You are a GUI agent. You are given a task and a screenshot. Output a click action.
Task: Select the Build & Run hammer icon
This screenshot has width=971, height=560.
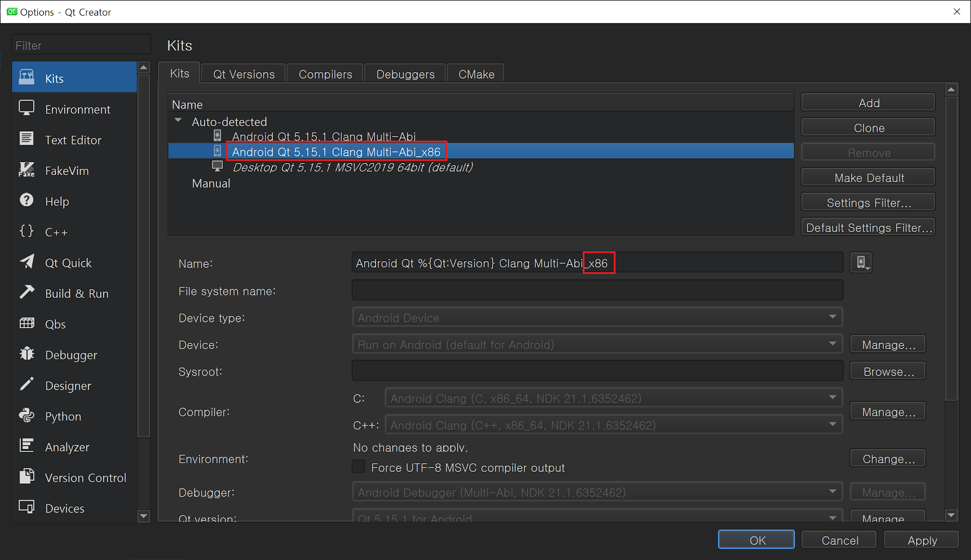tap(27, 293)
